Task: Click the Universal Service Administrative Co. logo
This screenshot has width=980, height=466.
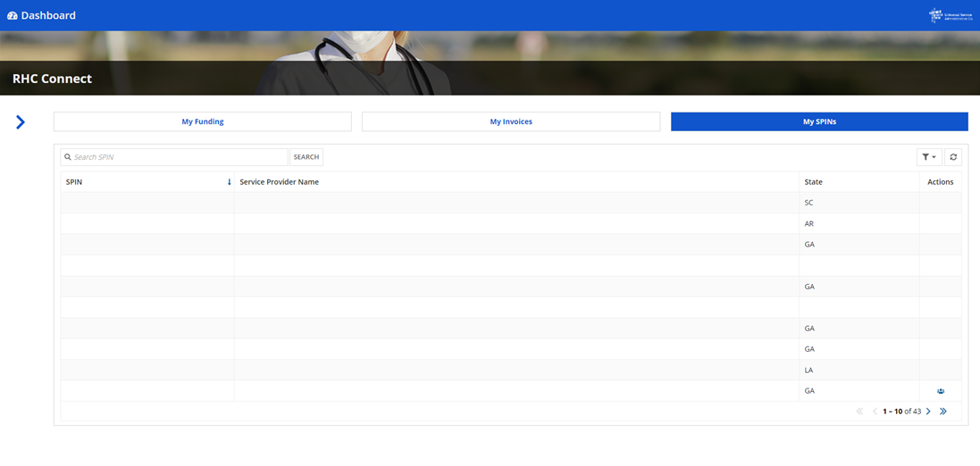Action: point(951,15)
